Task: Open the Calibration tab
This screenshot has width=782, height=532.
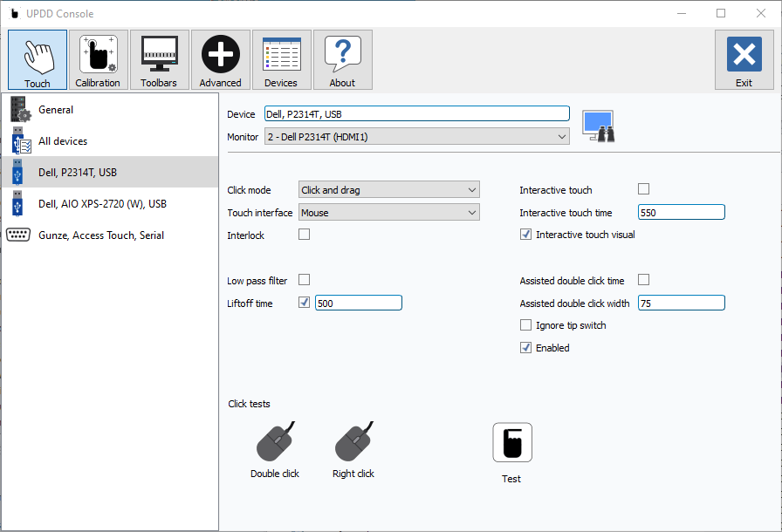Action: pyautogui.click(x=99, y=60)
